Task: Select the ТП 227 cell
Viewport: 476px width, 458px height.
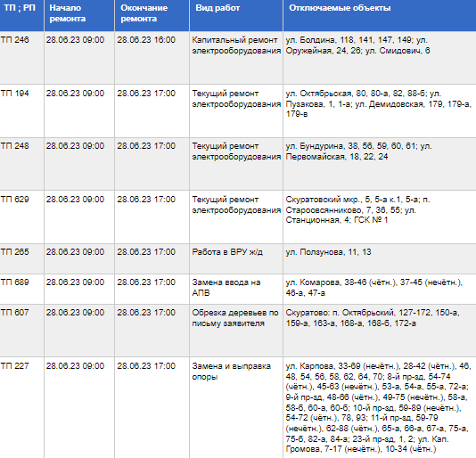Action: click(21, 407)
